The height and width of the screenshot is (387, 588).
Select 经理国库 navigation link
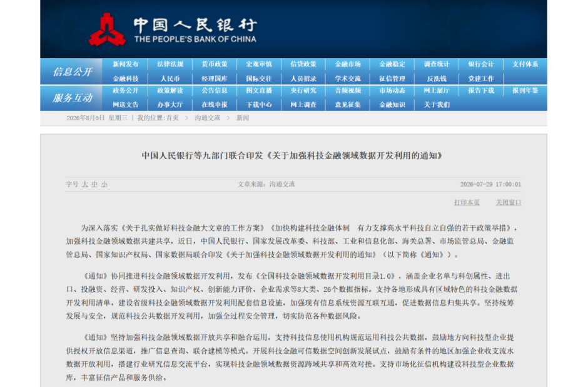coord(215,79)
